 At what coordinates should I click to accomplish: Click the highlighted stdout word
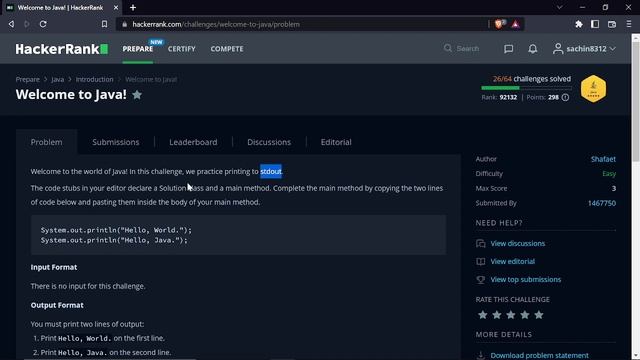pyautogui.click(x=271, y=171)
